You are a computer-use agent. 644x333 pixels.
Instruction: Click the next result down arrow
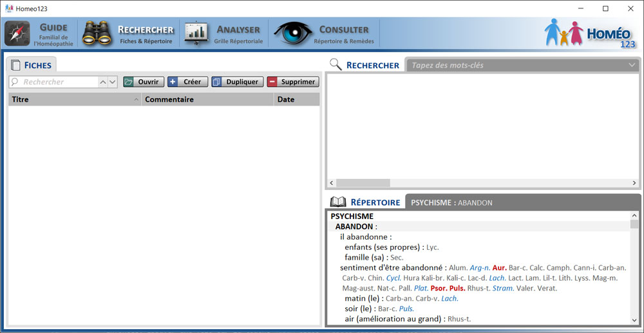[113, 82]
